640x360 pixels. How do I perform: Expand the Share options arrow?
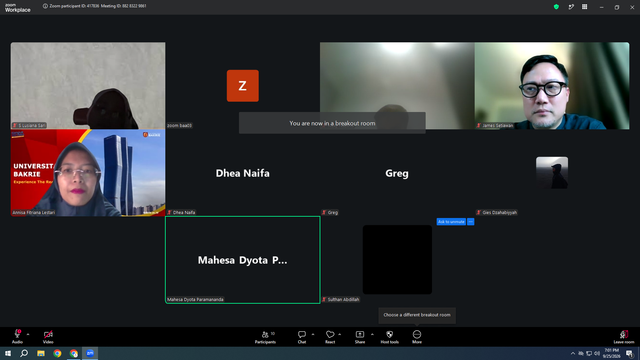click(x=372, y=334)
